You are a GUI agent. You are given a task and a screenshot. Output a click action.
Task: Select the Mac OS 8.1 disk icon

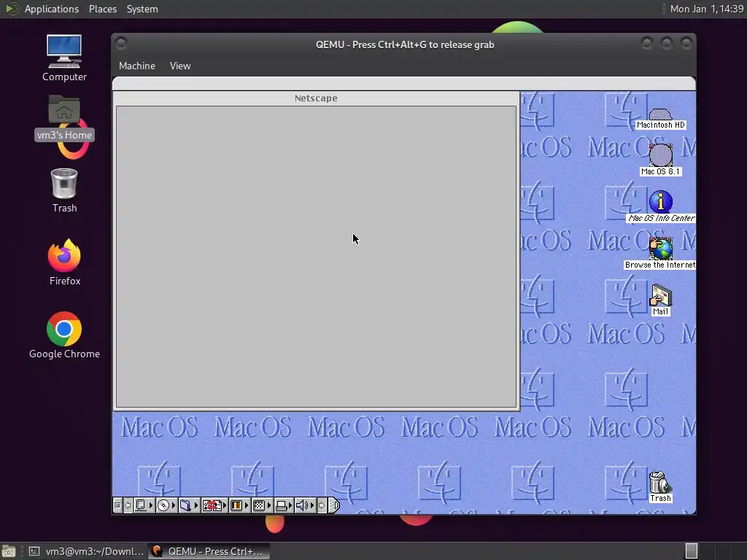coord(660,160)
